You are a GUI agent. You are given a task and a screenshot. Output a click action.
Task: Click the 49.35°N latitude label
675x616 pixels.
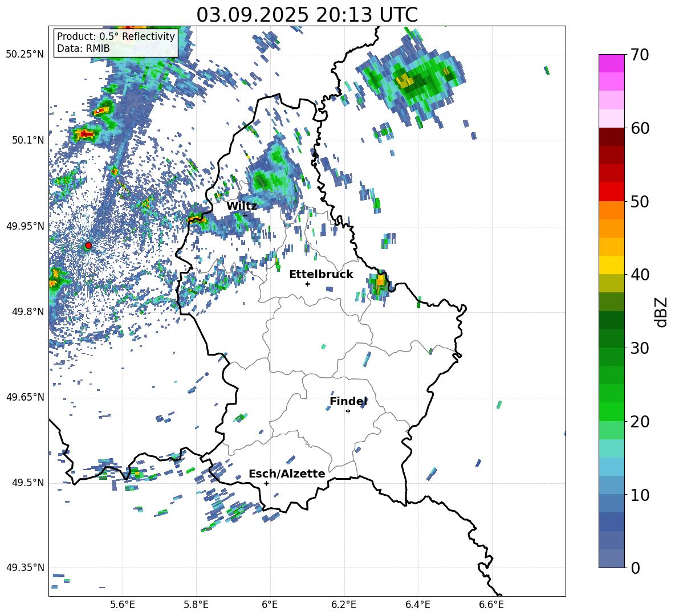click(x=25, y=568)
